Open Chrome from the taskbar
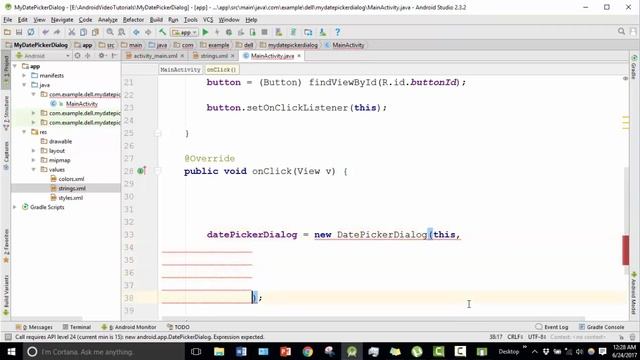 (308, 351)
